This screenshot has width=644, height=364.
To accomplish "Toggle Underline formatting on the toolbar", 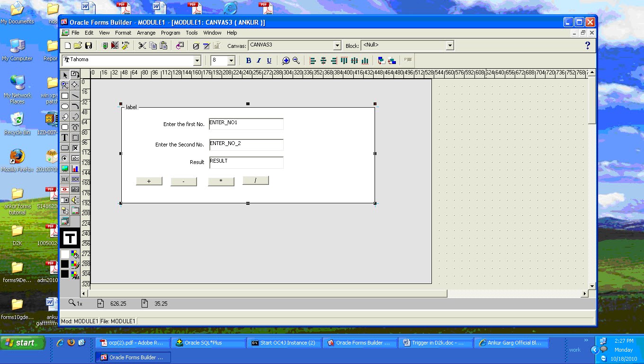I will [x=269, y=60].
